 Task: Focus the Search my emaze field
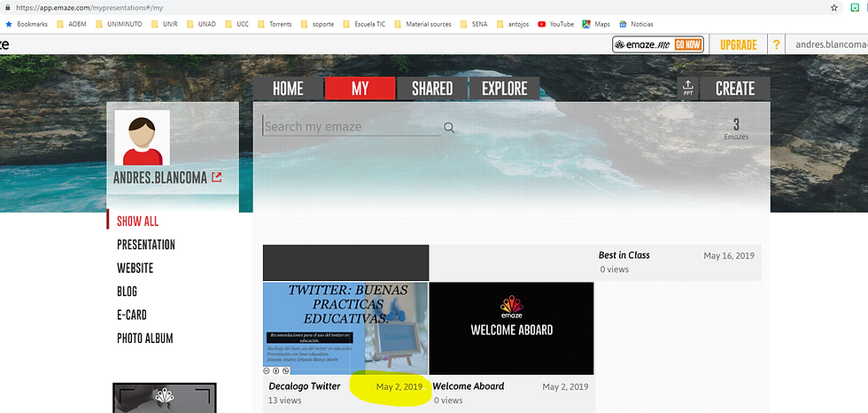[352, 127]
